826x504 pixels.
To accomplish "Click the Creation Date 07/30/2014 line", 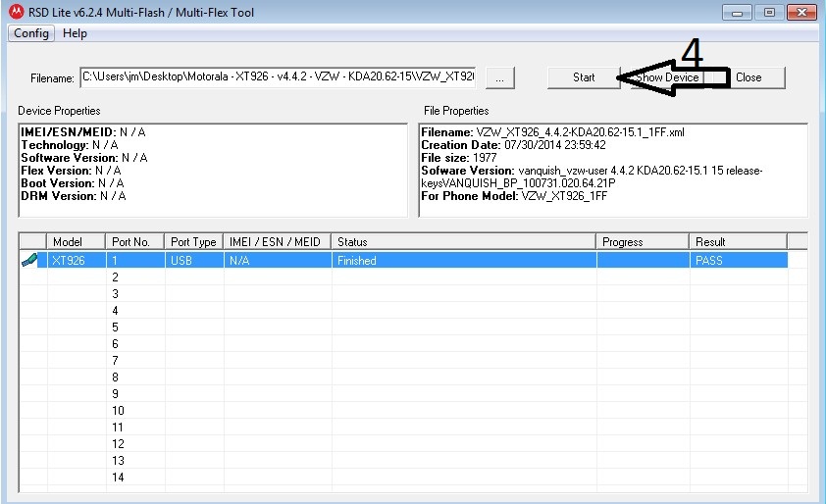I will pos(514,145).
